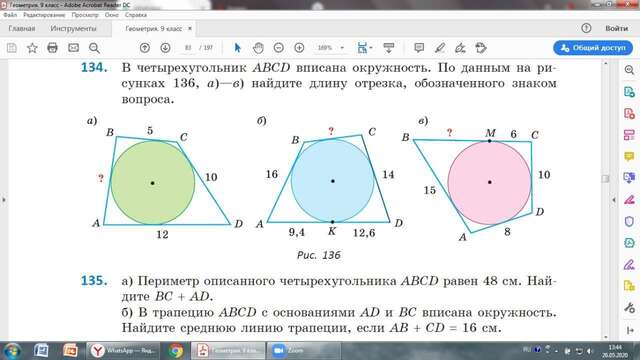Image resolution: width=640 pixels, height=360 pixels.
Task: Go to next page arrow
Action: [x=165, y=48]
